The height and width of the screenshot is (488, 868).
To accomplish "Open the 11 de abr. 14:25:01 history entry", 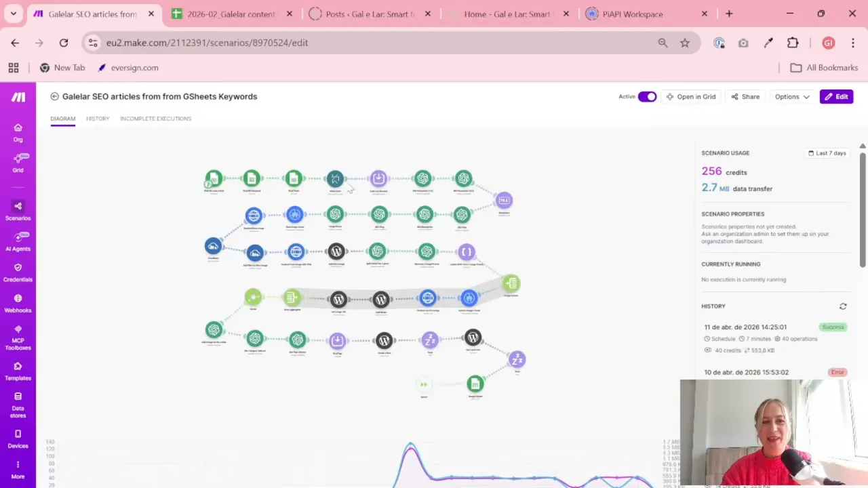I will tap(774, 338).
